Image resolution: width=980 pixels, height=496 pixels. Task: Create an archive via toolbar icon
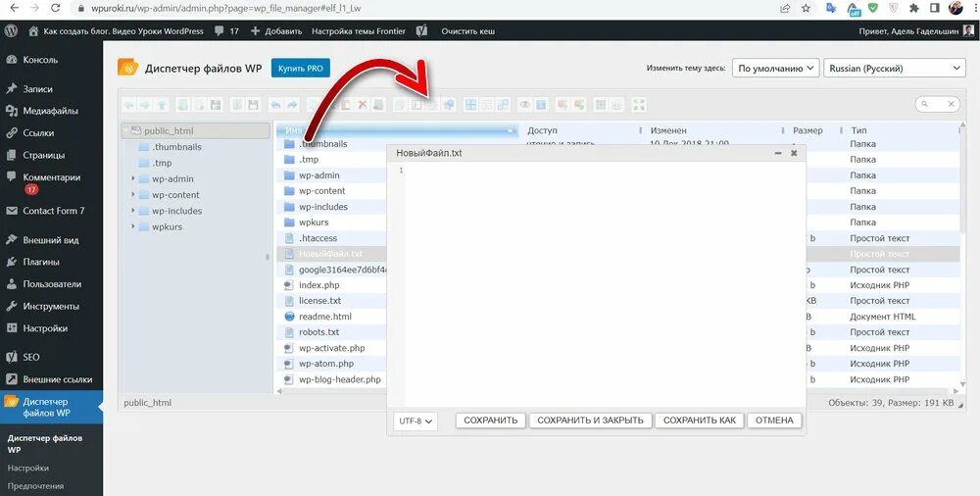click(x=579, y=105)
